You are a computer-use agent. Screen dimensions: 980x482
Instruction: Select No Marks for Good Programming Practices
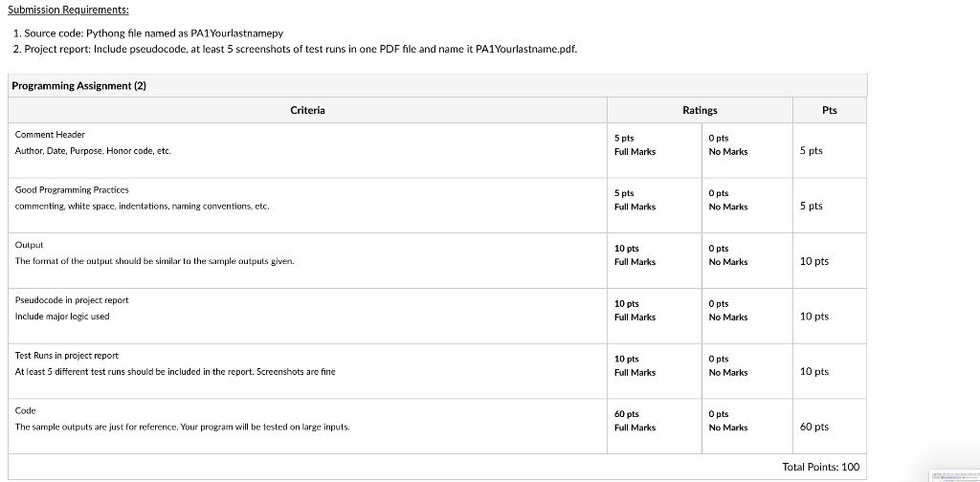pyautogui.click(x=728, y=200)
